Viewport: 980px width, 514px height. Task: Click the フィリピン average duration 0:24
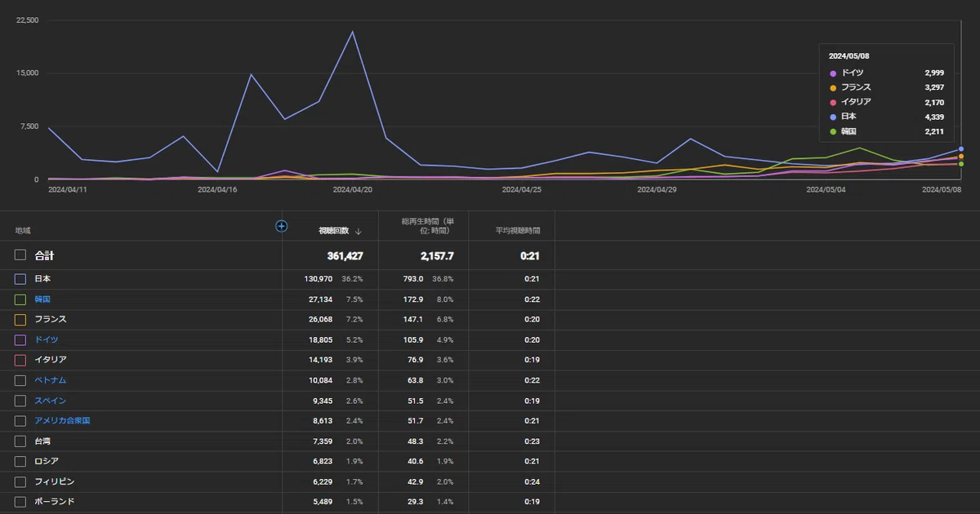(x=532, y=482)
